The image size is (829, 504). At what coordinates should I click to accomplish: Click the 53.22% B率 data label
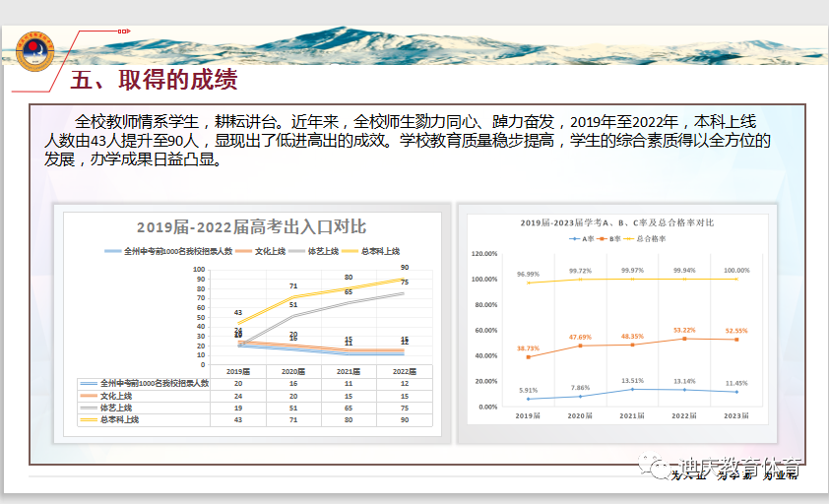click(x=684, y=330)
